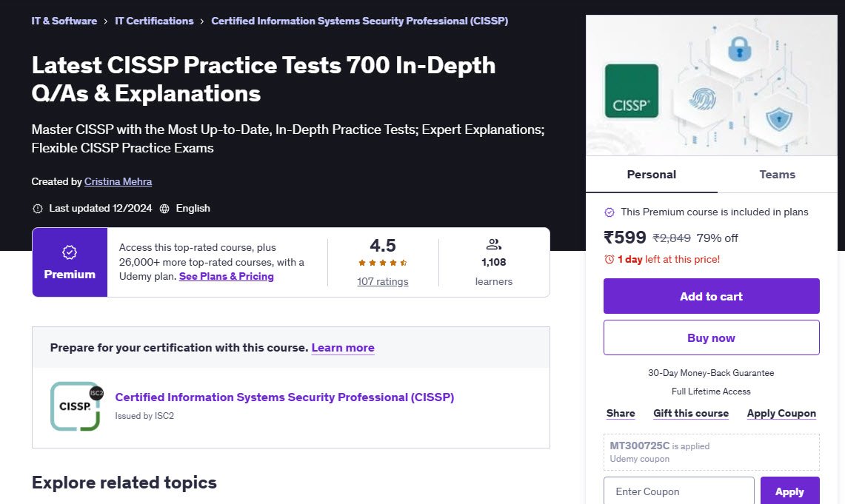Focus the Enter Coupon input field
The image size is (845, 504).
click(679, 491)
